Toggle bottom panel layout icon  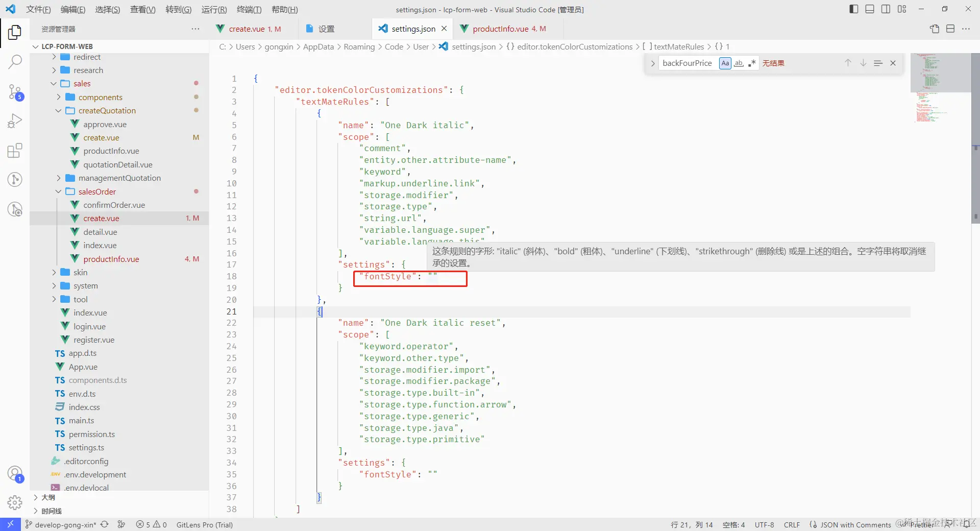(x=870, y=9)
